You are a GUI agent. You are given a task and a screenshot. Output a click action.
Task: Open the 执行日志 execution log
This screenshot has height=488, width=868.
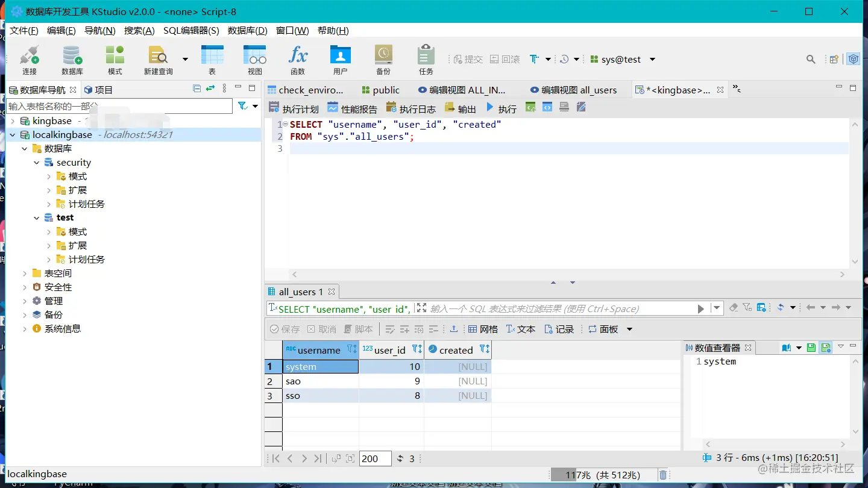click(410, 108)
